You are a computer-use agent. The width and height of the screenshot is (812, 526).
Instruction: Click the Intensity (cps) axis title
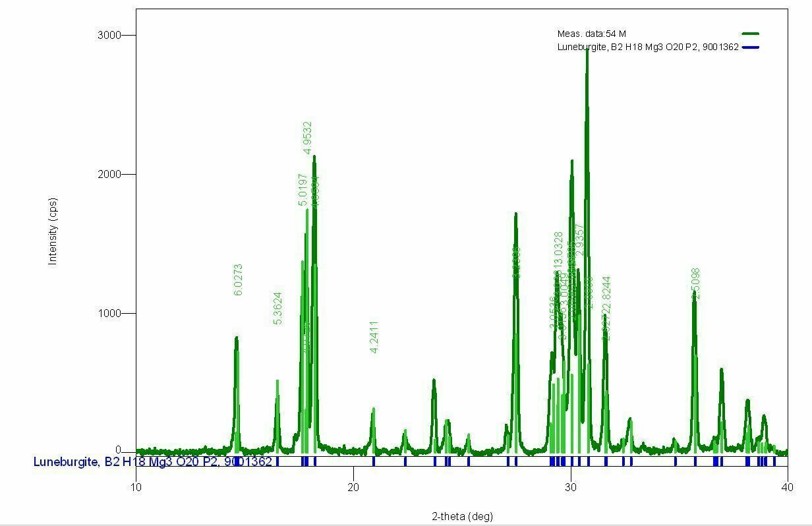(53, 231)
